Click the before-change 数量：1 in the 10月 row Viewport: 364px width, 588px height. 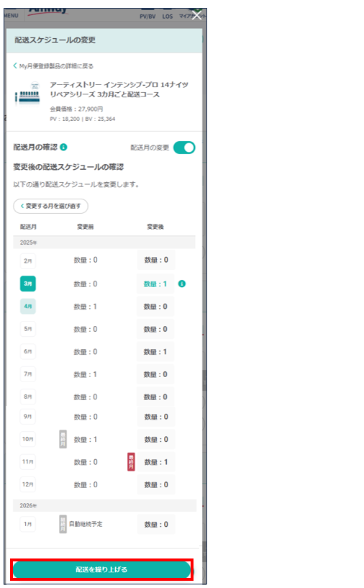(86, 440)
